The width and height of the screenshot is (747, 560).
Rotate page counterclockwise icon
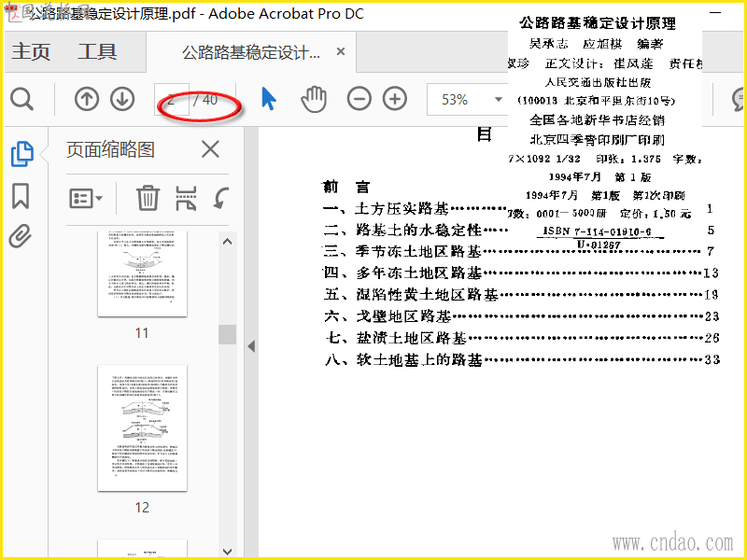(221, 198)
